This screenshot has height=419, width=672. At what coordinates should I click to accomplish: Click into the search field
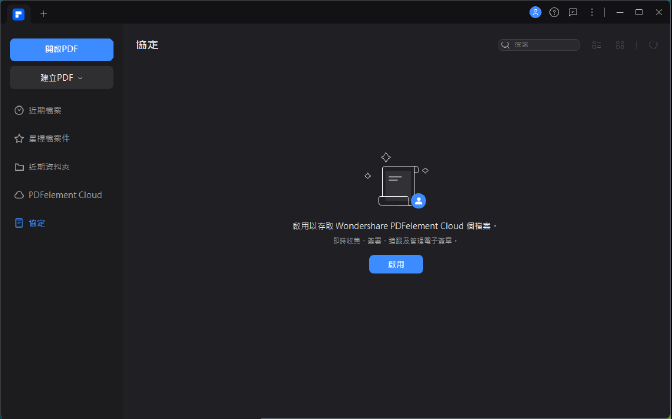(x=545, y=45)
